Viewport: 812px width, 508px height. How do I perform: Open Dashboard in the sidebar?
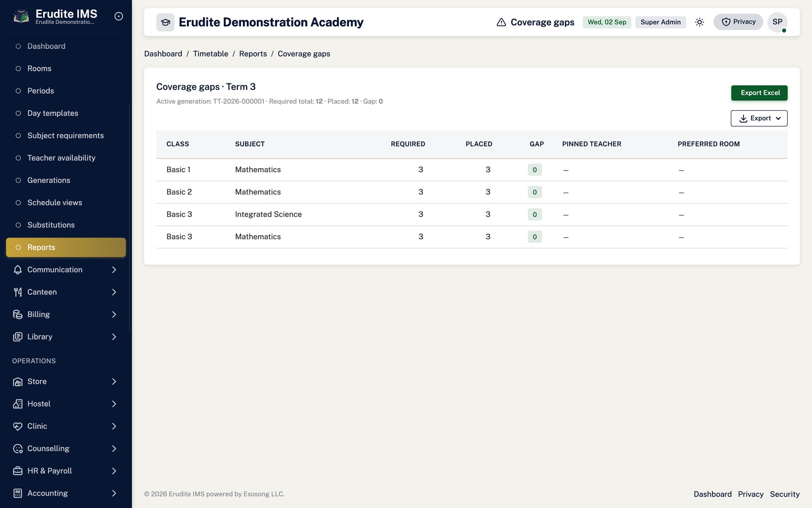pyautogui.click(x=66, y=46)
